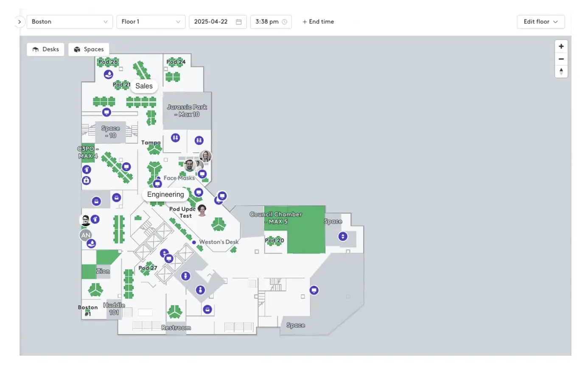Click the display icon above the bottom-right Space
The width and height of the screenshot is (588, 368).
(314, 290)
